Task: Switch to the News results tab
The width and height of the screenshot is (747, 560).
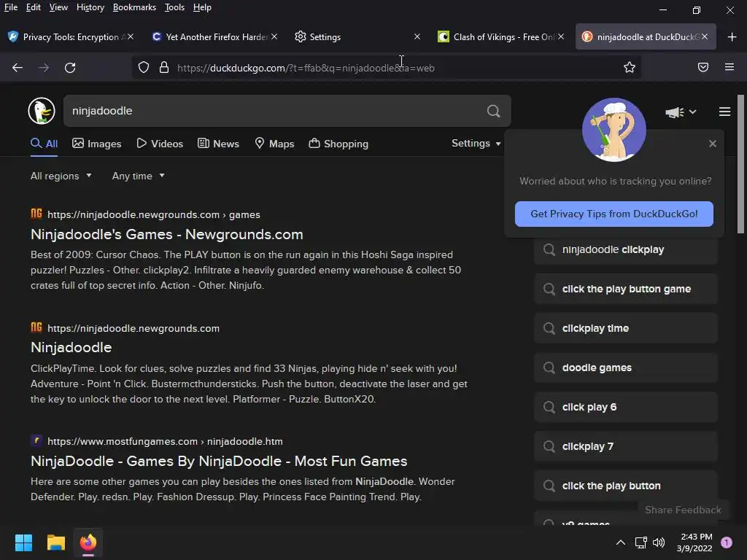Action: 218,144
